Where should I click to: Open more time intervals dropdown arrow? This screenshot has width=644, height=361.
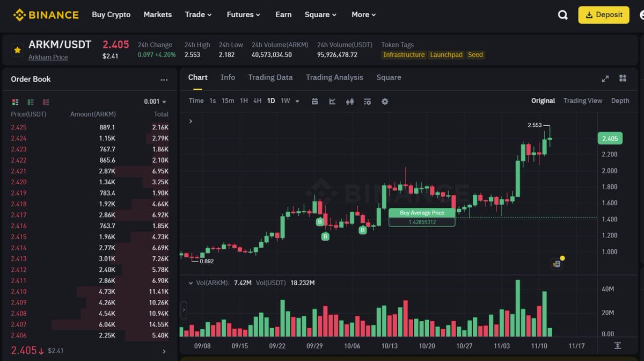click(297, 101)
